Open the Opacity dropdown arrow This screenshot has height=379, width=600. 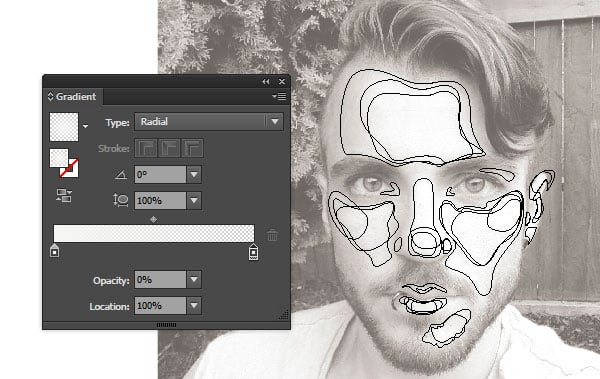coord(194,280)
